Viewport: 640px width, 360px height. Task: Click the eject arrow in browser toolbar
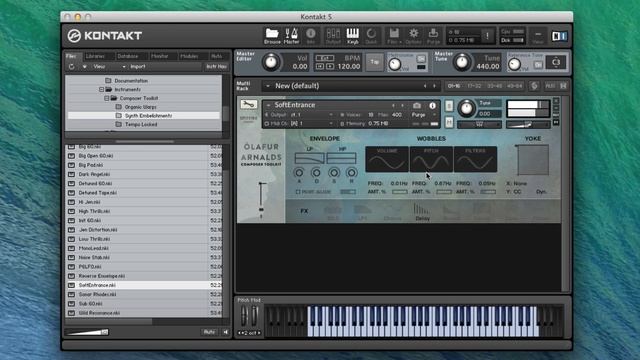(84, 67)
